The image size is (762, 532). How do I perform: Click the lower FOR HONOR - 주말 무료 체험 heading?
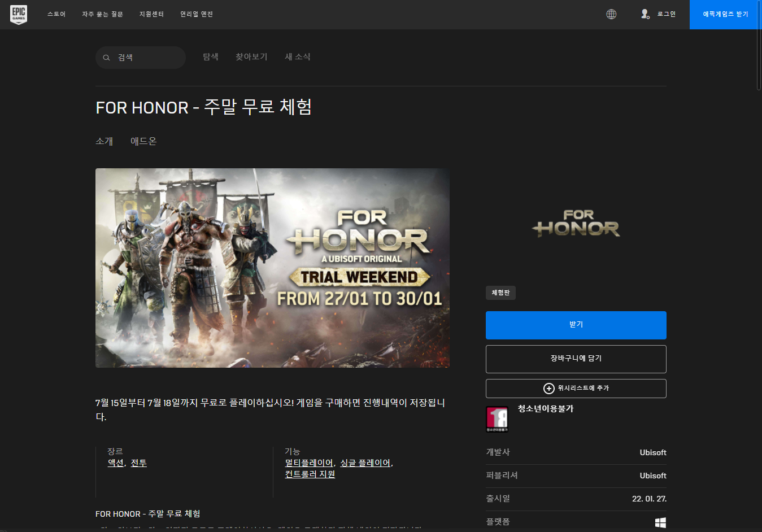click(148, 514)
